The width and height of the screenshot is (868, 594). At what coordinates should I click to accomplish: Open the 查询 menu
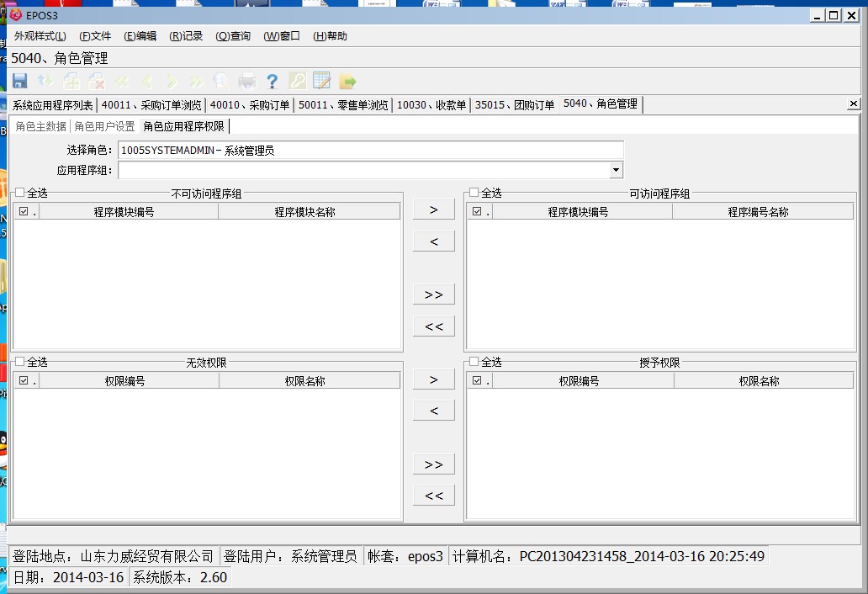[x=233, y=36]
